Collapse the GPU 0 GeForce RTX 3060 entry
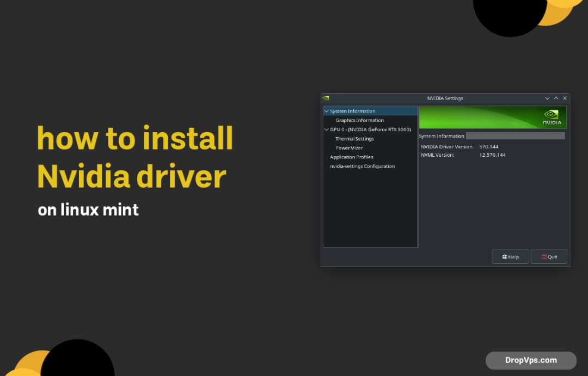Image resolution: width=588 pixels, height=376 pixels. [x=327, y=129]
